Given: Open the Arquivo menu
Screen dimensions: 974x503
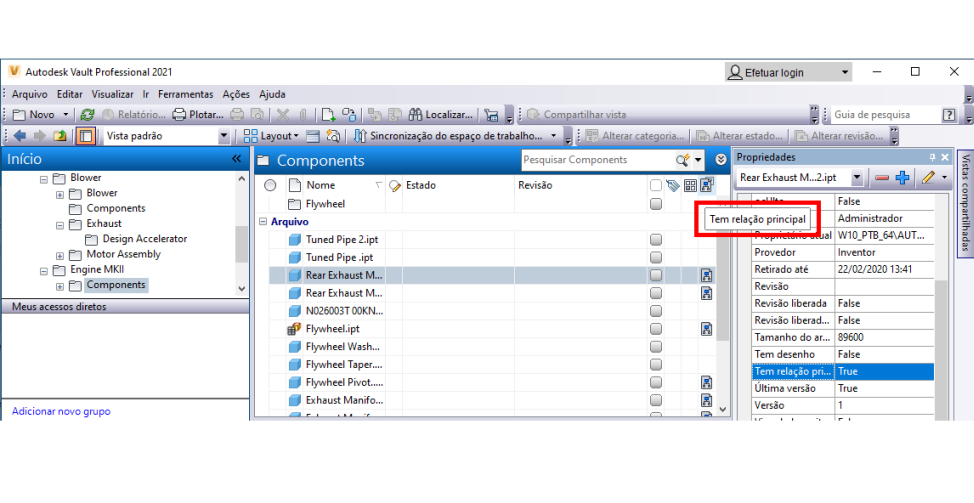Looking at the screenshot, I should tap(30, 94).
